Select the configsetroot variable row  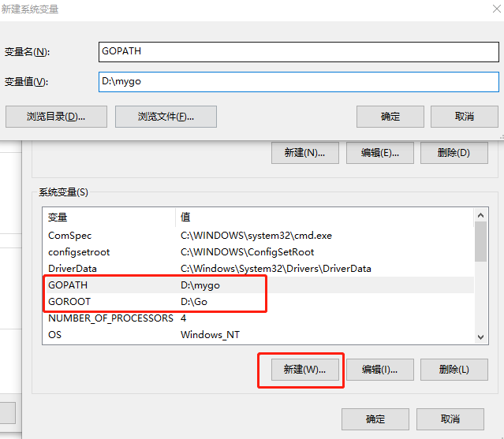click(259, 252)
